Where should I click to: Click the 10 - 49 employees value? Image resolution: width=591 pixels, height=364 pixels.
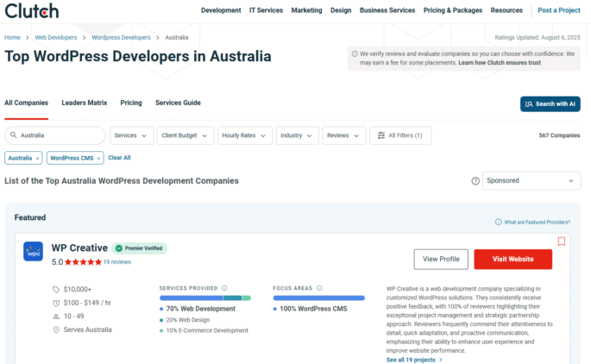[x=73, y=317]
